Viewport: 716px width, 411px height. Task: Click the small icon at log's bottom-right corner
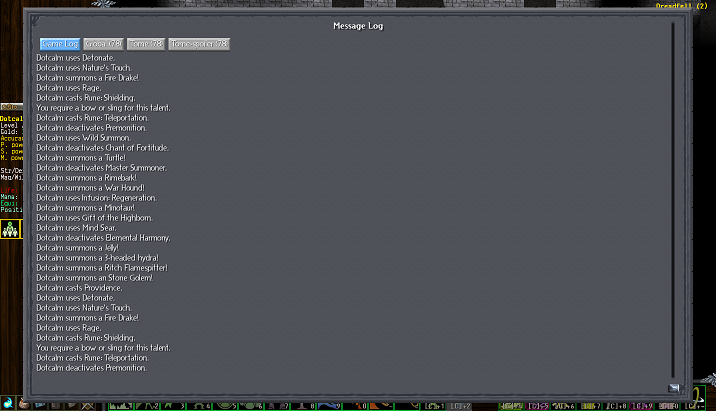click(674, 388)
